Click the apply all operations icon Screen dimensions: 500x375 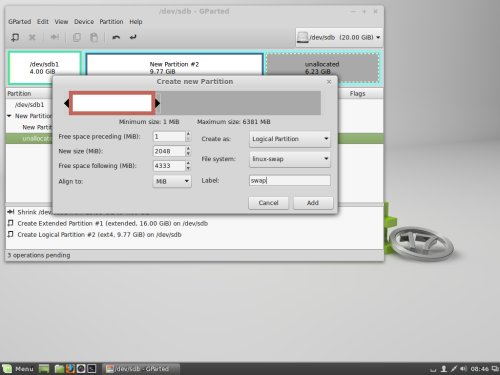tap(133, 37)
